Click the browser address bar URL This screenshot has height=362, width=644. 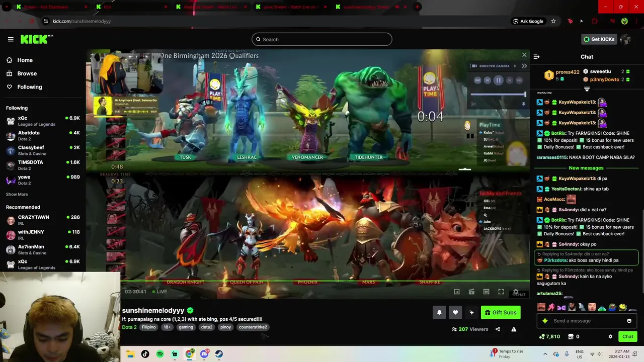click(x=82, y=21)
